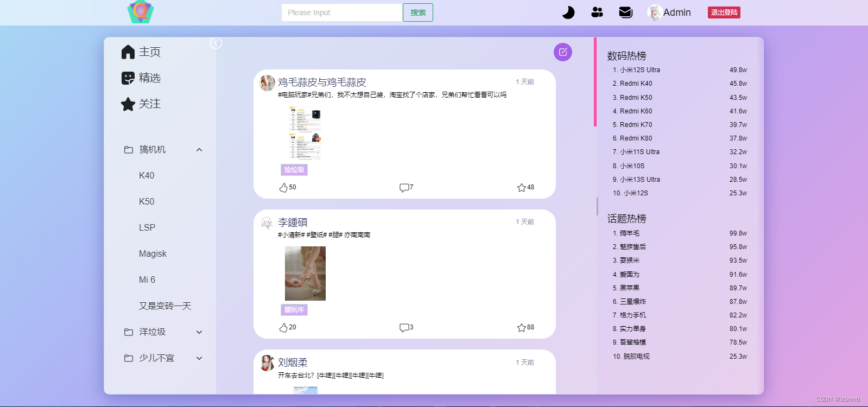This screenshot has width=868, height=407.
Task: Select 又是变砖一天 in the sidebar submenu
Action: tap(165, 306)
